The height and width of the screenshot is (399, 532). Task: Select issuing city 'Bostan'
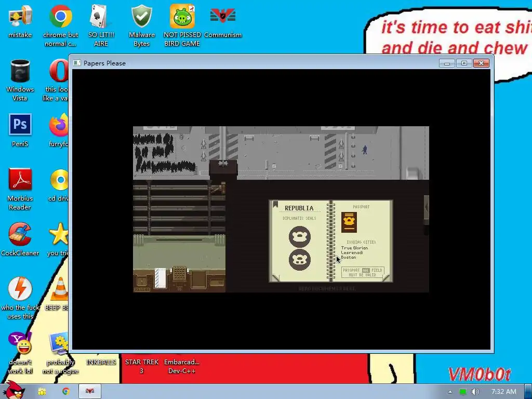(349, 257)
